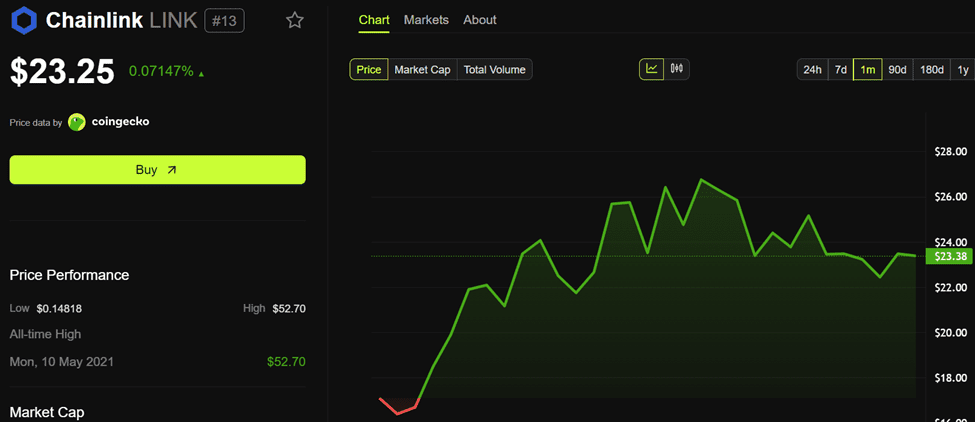Choose the 90d time range

tap(897, 69)
